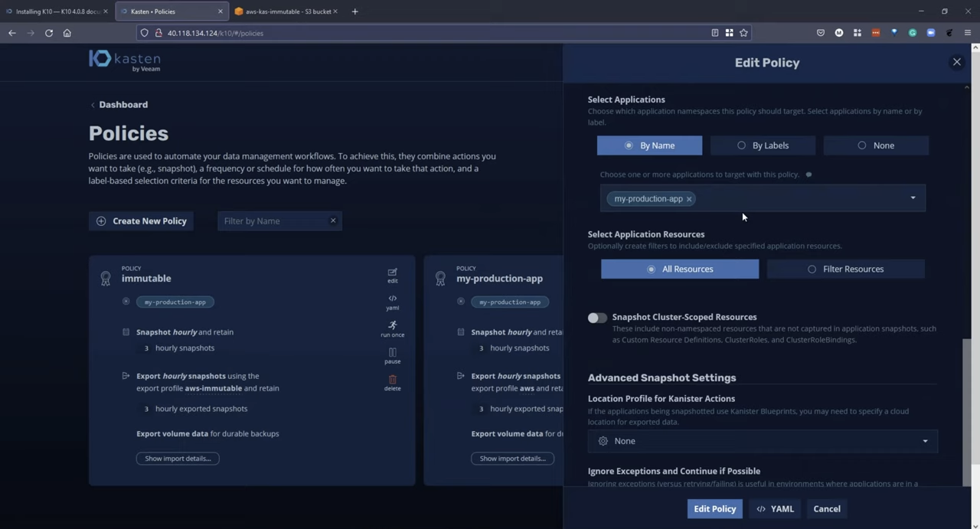Screen dimensions: 980x529
Task: Cancel editing the policy
Action: click(x=827, y=508)
